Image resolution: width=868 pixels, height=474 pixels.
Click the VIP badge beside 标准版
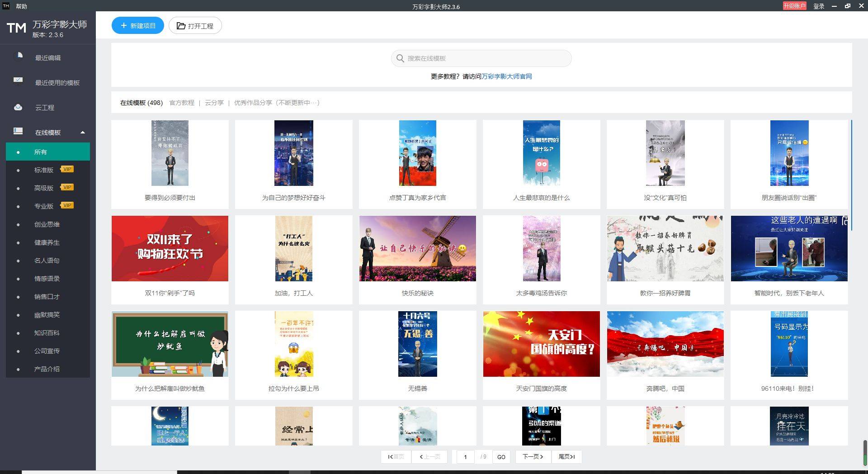pyautogui.click(x=67, y=169)
